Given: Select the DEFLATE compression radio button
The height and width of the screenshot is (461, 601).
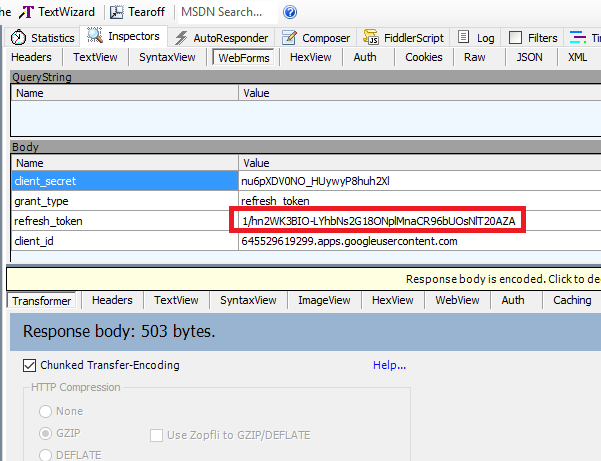Looking at the screenshot, I should click(45, 455).
